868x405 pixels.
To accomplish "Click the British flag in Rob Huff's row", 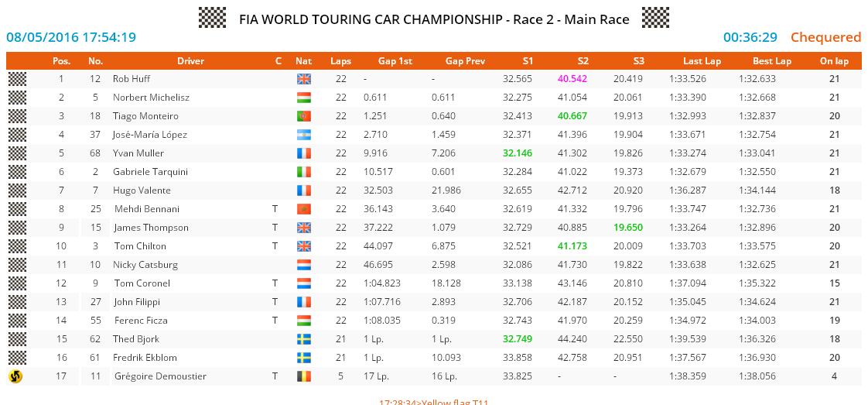I will (304, 79).
